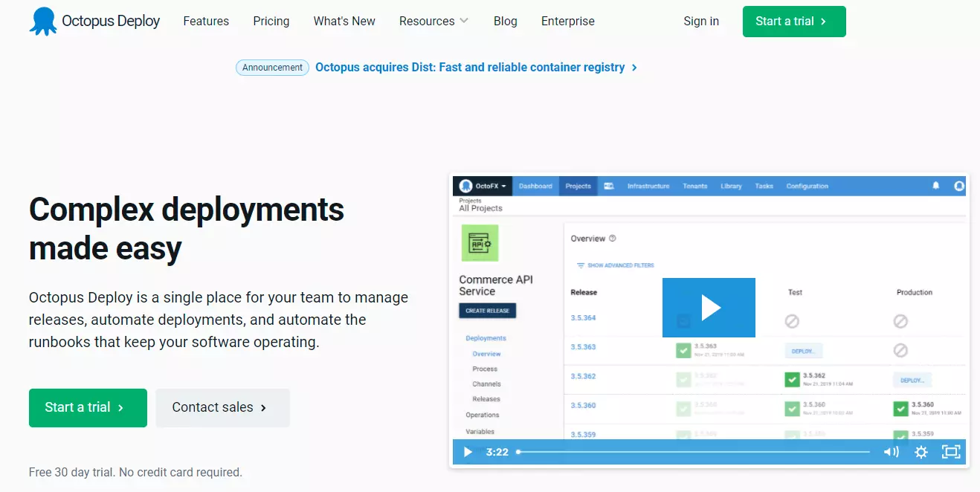Click the notification bell in video preview
Screen dimensions: 980x492
pyautogui.click(x=936, y=186)
